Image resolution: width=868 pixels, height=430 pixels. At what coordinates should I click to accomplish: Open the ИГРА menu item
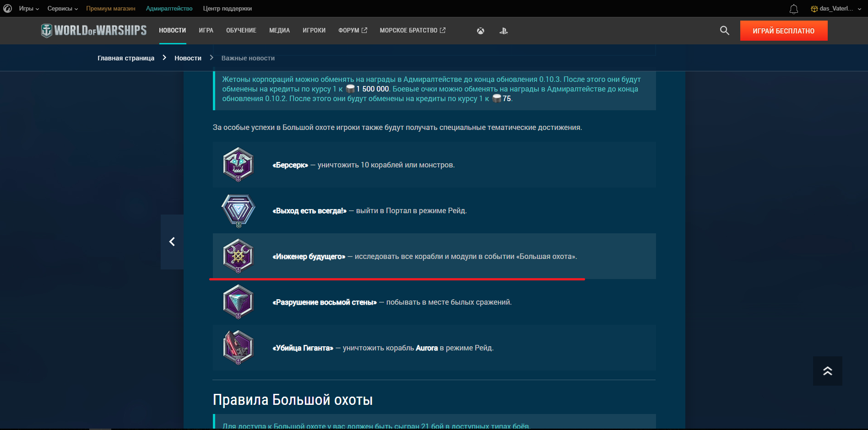coord(206,30)
